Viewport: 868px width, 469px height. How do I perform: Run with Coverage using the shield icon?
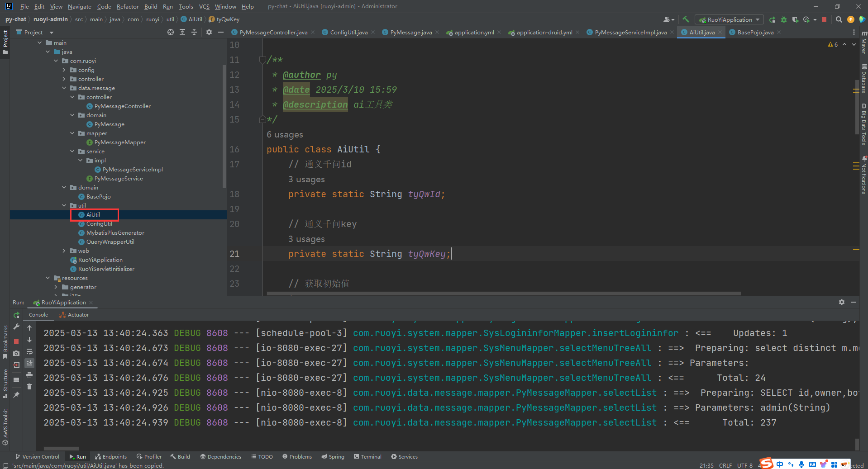795,19
